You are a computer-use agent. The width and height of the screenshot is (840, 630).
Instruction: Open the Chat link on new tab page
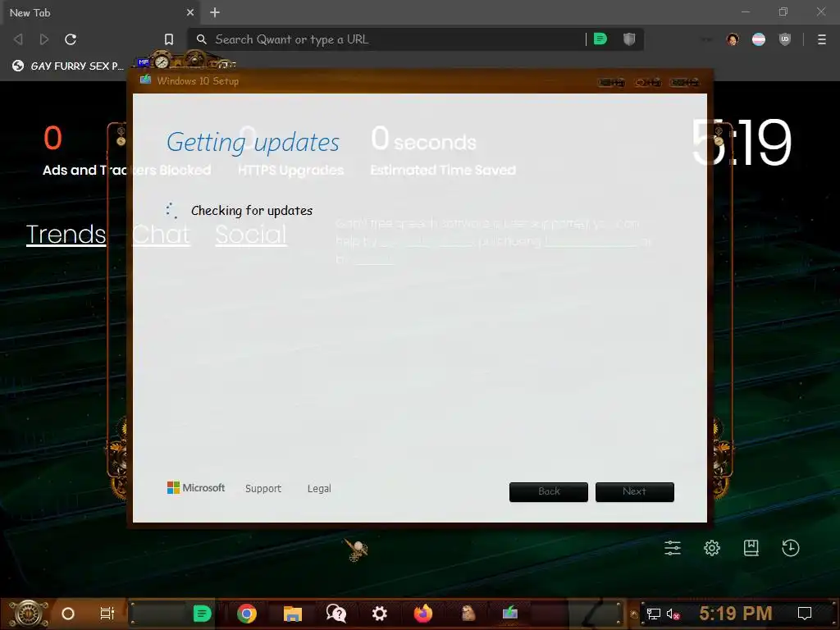[x=161, y=235]
